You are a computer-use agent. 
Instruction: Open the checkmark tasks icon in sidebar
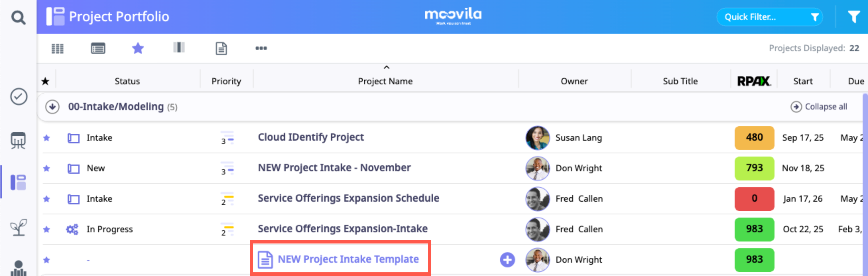(19, 97)
